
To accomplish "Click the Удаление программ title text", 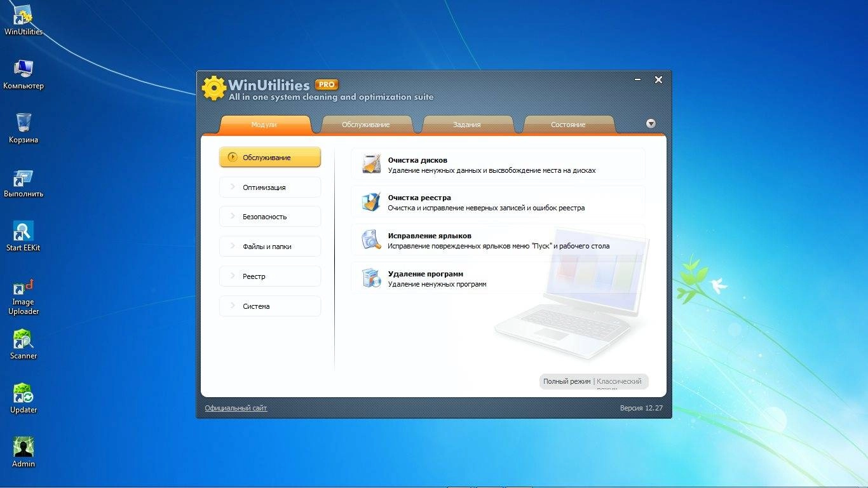I will point(426,274).
